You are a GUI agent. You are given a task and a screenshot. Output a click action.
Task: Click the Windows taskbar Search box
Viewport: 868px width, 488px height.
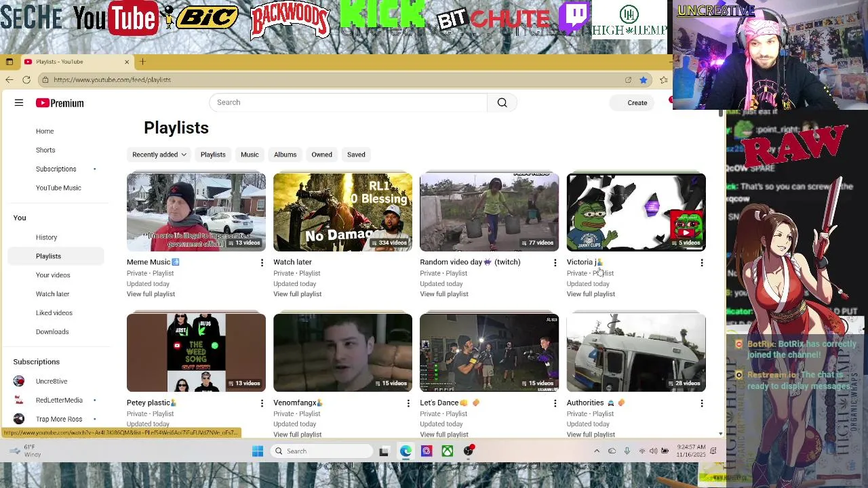[x=322, y=451]
